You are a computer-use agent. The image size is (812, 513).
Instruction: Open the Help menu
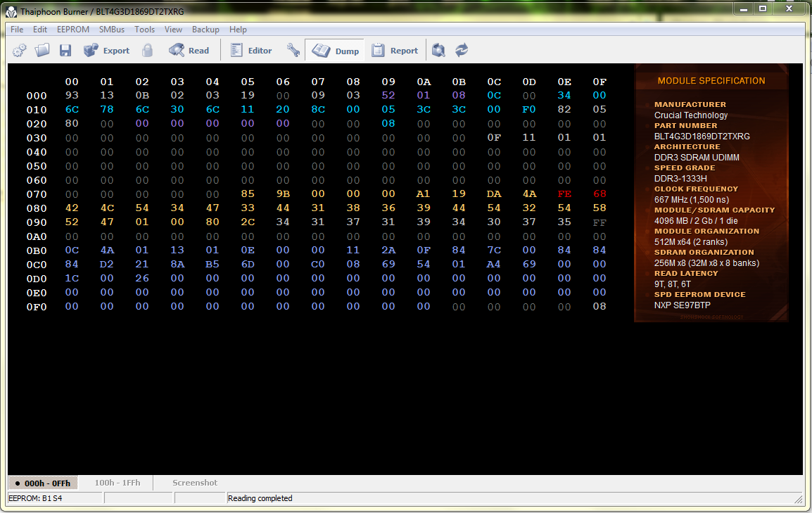click(239, 30)
